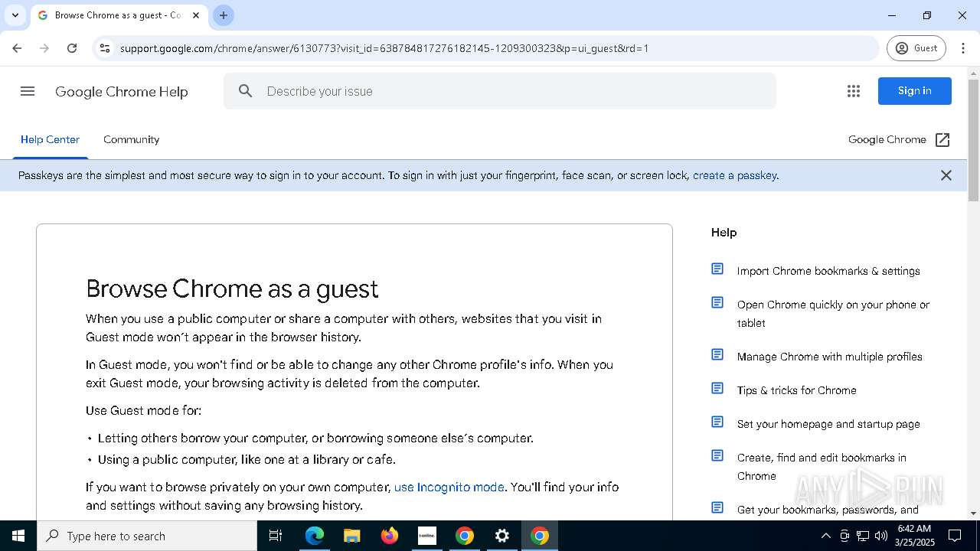The width and height of the screenshot is (980, 551).
Task: Go forward in browser history
Action: click(x=44, y=48)
